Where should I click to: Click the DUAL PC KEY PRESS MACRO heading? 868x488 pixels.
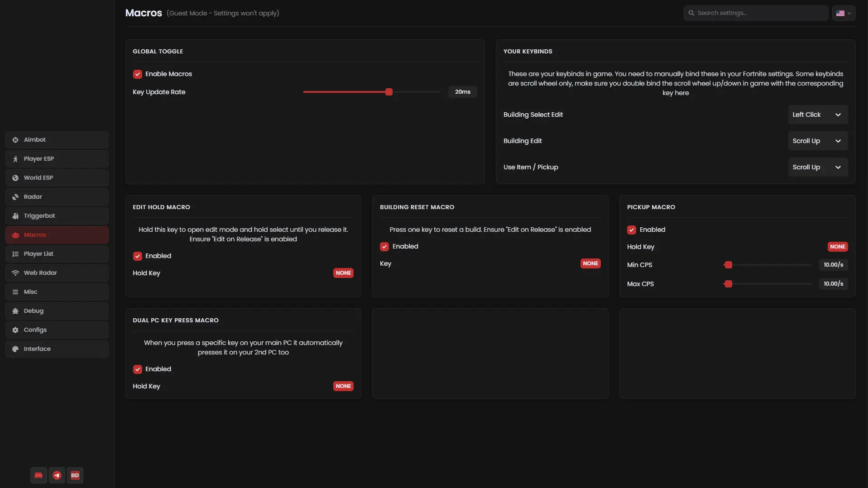click(x=176, y=321)
